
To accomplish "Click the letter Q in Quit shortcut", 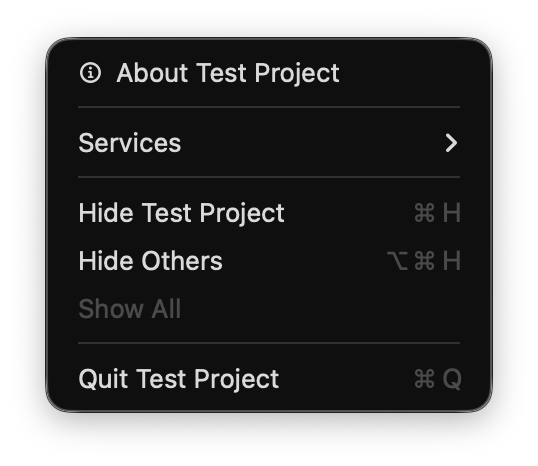I will coord(452,379).
